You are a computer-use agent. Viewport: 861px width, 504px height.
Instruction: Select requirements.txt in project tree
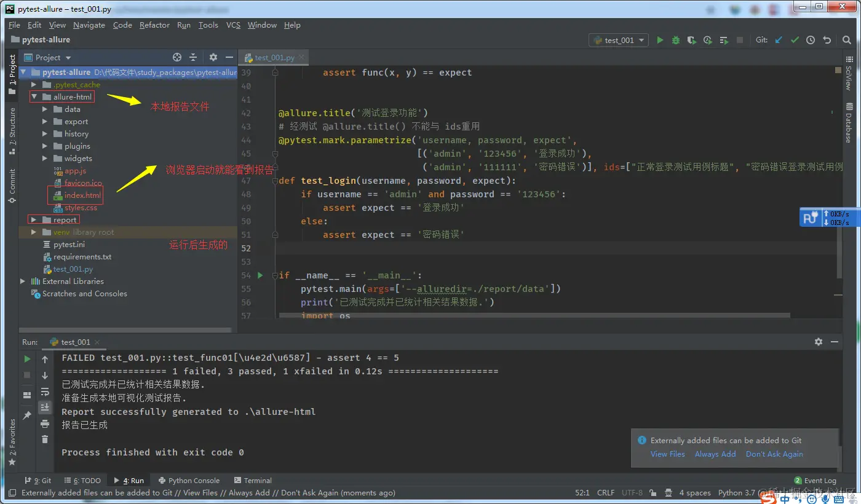pyautogui.click(x=82, y=256)
